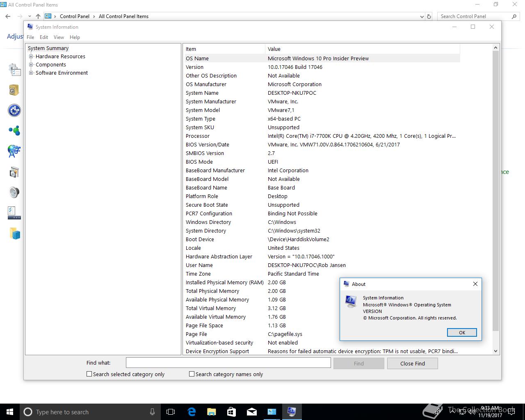Click the details scrollbar down arrow

(495, 351)
